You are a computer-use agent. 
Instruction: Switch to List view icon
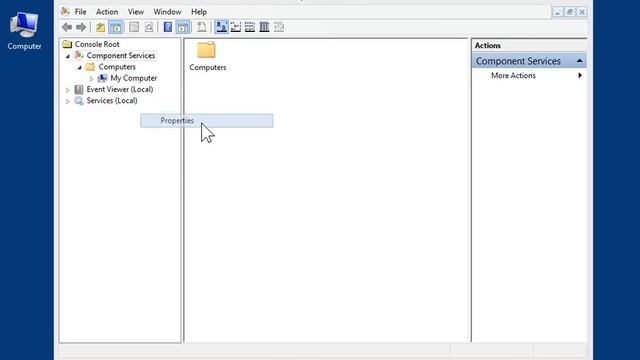click(250, 27)
